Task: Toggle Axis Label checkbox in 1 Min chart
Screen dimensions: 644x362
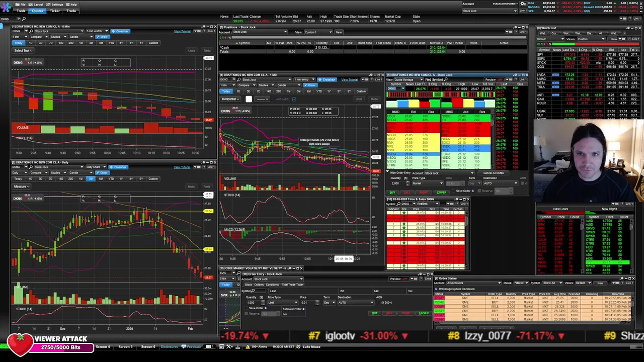Action: click(294, 99)
